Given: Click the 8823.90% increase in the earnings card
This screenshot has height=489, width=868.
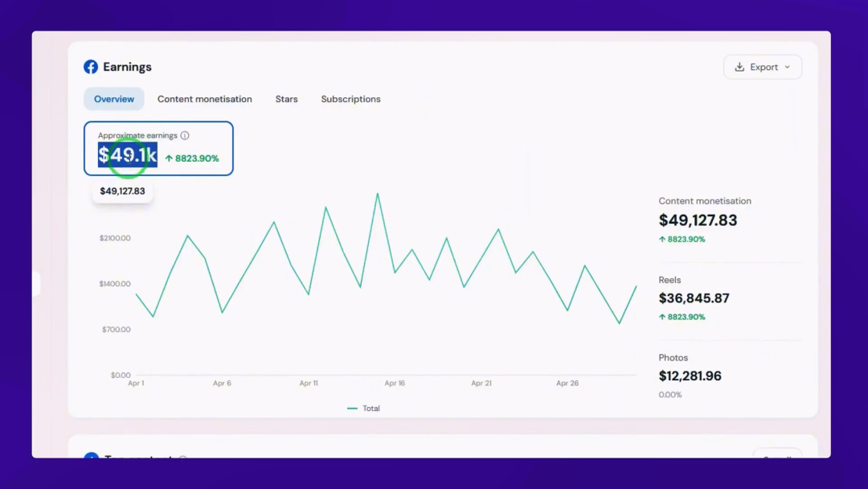Looking at the screenshot, I should [x=192, y=158].
